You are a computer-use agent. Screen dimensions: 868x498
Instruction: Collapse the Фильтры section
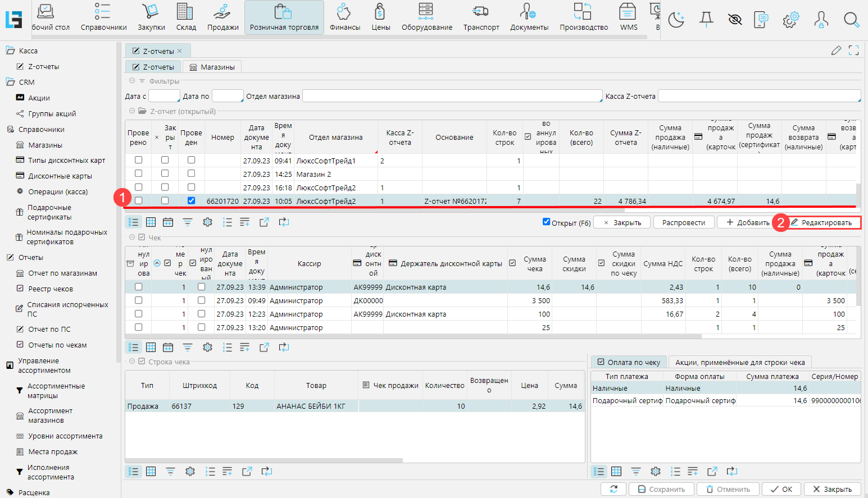coord(132,81)
